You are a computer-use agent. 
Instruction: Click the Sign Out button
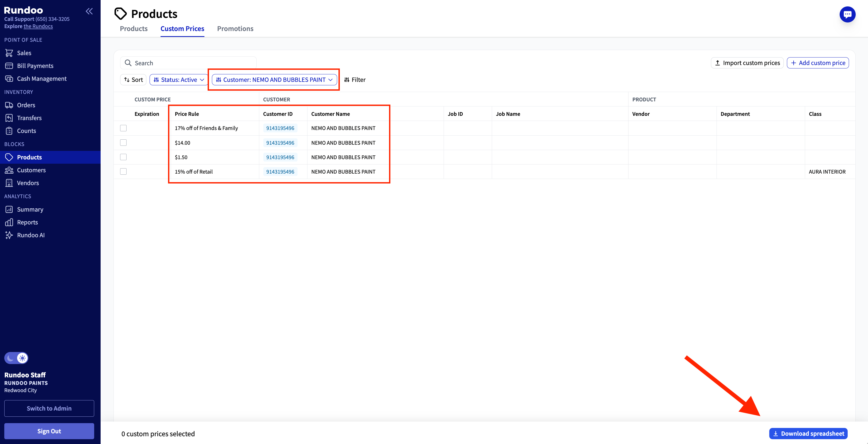(x=49, y=431)
